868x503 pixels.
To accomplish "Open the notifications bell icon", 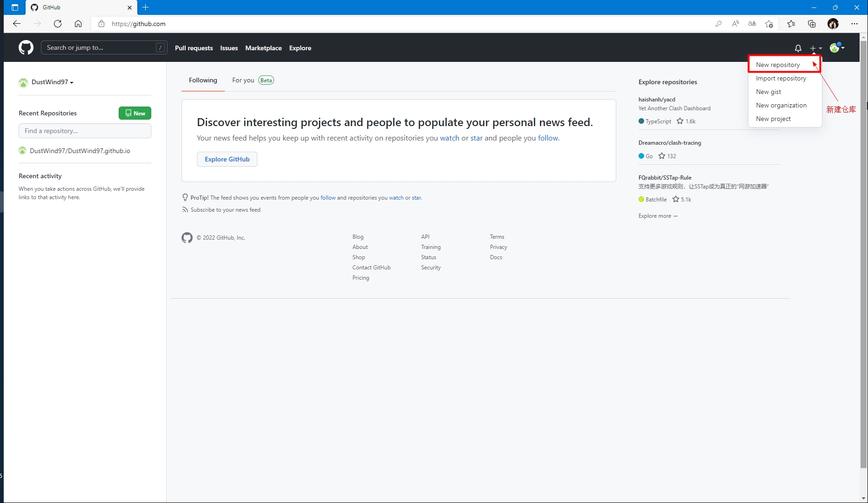I will 798,48.
